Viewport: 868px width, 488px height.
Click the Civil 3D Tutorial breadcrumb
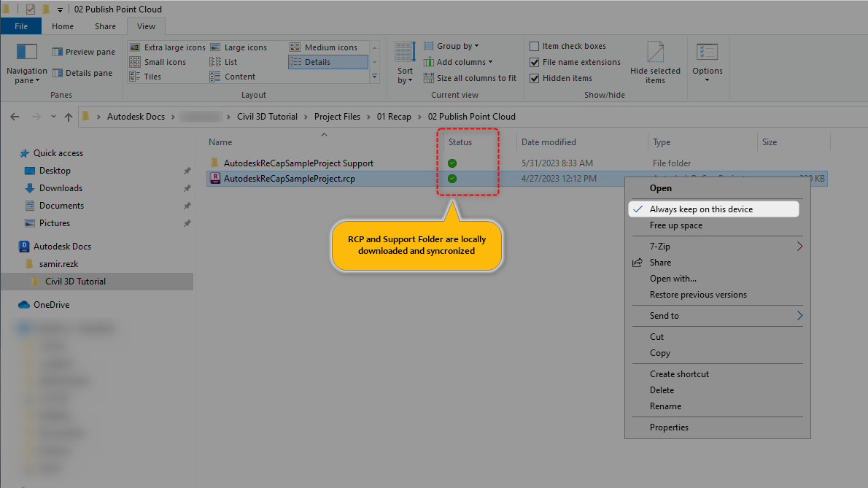(270, 116)
